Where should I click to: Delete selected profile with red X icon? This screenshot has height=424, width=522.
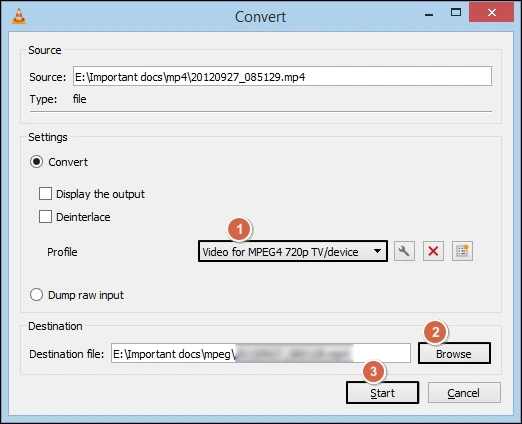433,251
